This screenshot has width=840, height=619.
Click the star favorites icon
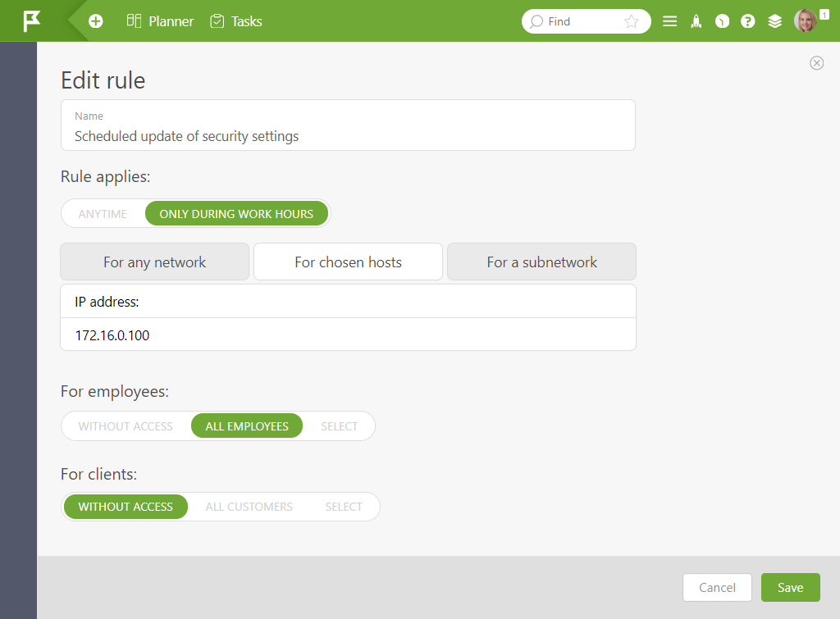(632, 21)
